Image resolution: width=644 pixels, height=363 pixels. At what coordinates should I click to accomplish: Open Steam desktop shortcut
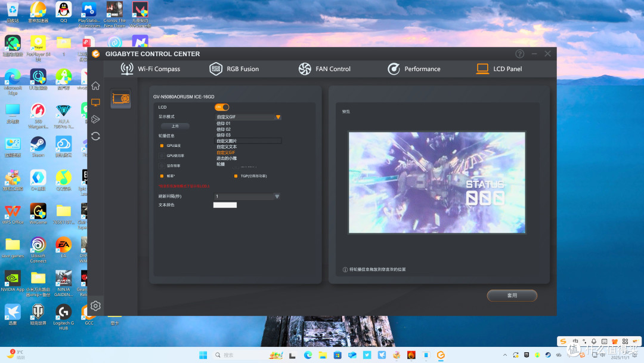[x=38, y=146]
